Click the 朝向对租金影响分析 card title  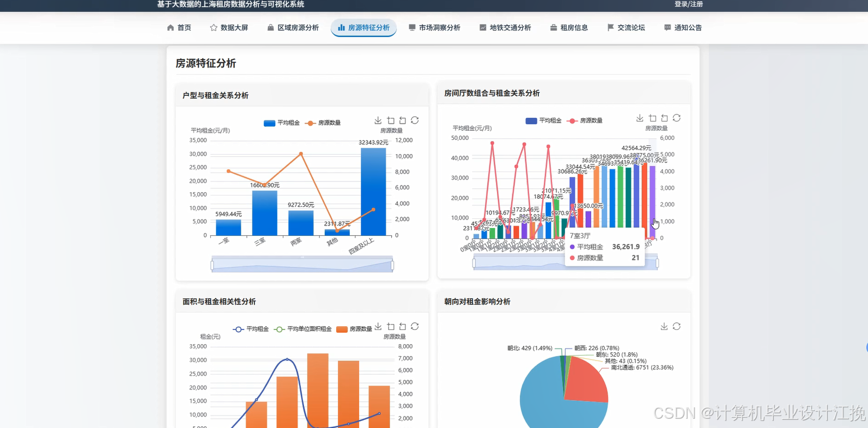click(477, 302)
